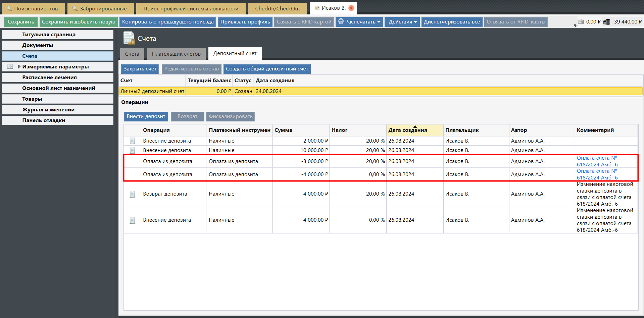Click the Счета invoice icon in the header
Screen dimensions: 644x318
(x=129, y=38)
